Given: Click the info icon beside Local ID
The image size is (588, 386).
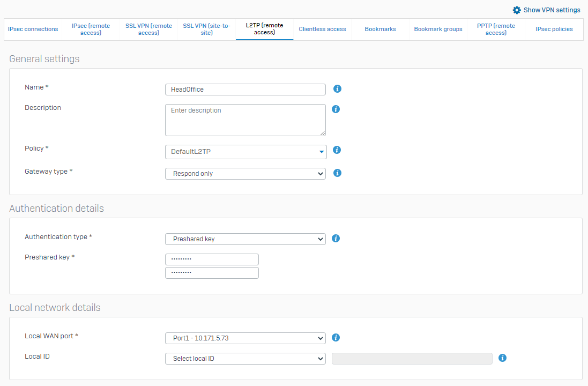Looking at the screenshot, I should (x=502, y=358).
